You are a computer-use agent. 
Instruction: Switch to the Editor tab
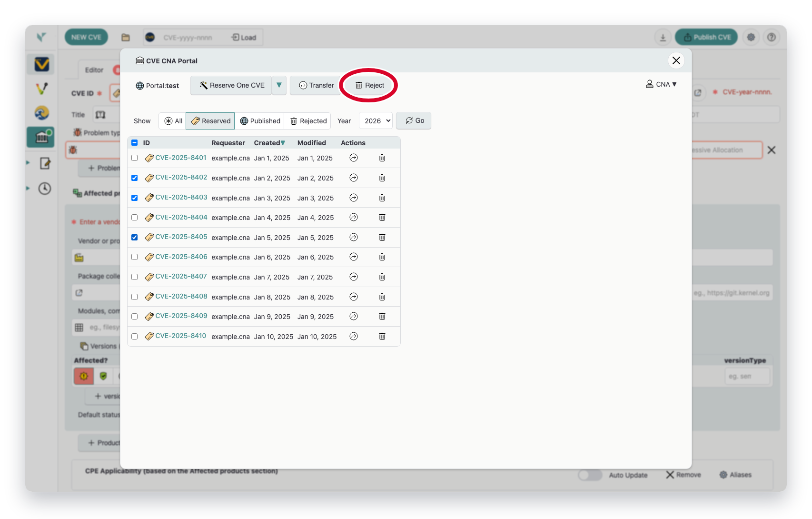coord(94,70)
